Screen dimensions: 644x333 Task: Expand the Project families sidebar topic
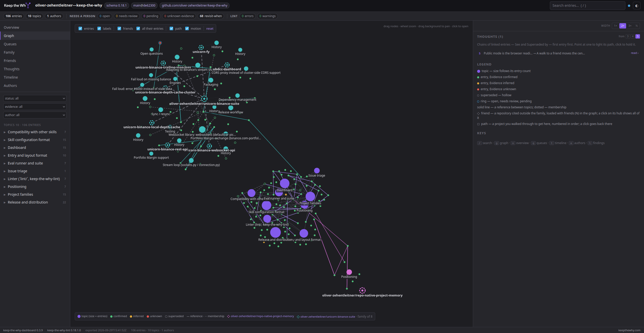click(35, 194)
